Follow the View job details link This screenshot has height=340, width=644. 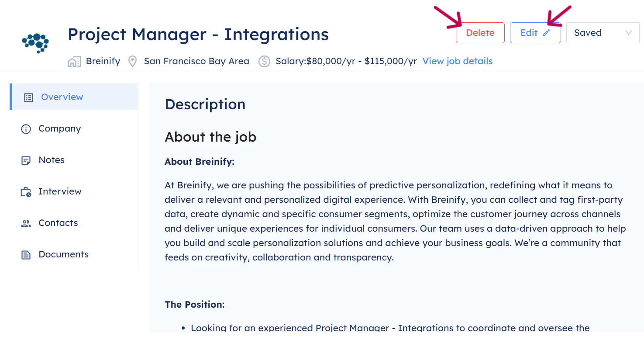click(x=457, y=61)
